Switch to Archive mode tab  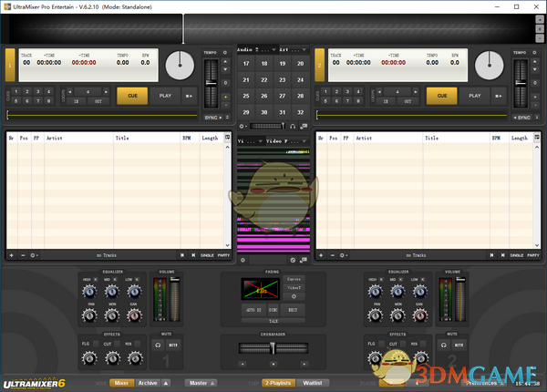pos(148,383)
